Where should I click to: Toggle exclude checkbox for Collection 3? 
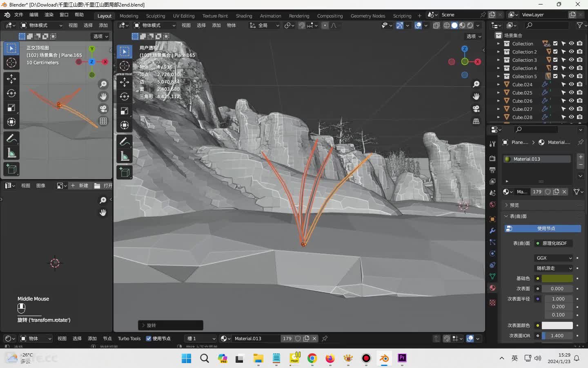click(555, 60)
